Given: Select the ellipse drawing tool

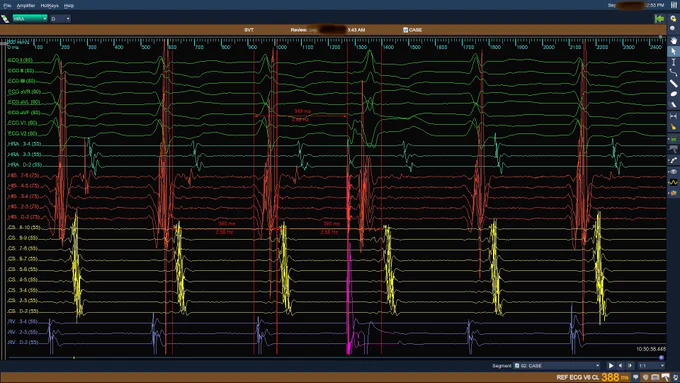Looking at the screenshot, I should 673,94.
